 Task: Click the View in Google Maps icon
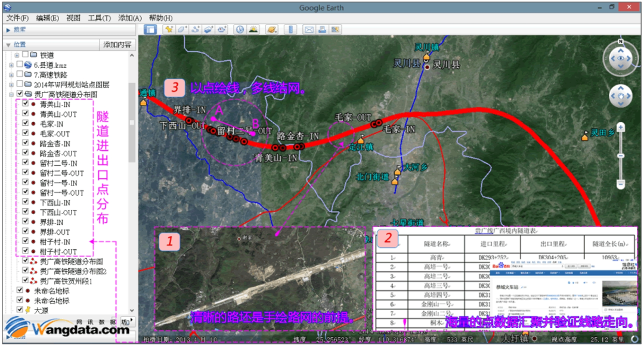(x=336, y=30)
